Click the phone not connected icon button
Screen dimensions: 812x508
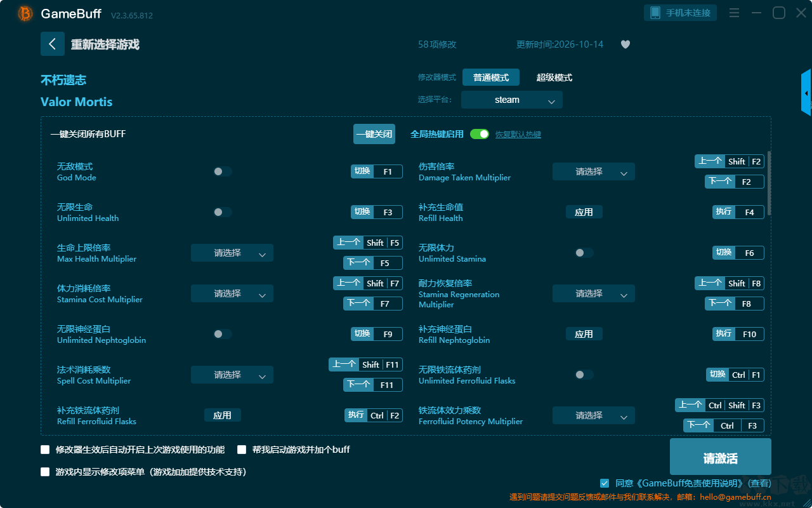tap(681, 13)
